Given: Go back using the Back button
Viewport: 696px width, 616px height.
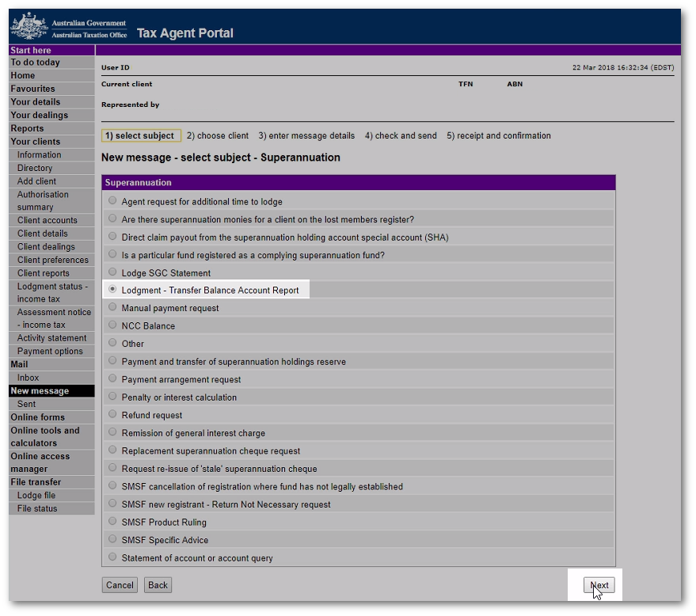Looking at the screenshot, I should point(158,585).
